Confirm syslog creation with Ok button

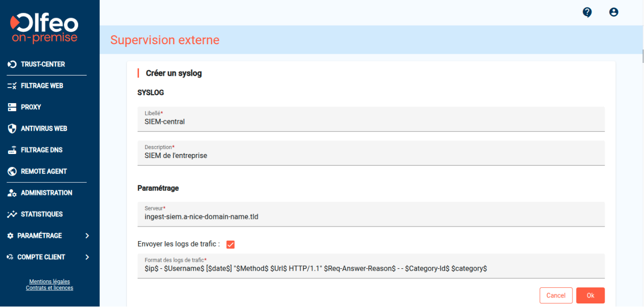pos(590,295)
